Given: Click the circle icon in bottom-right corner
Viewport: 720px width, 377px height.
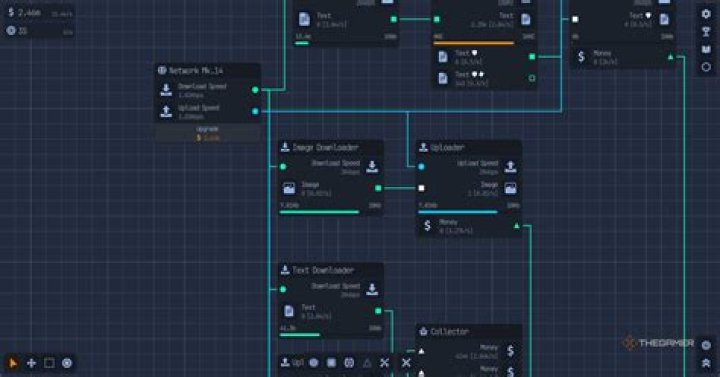Looking at the screenshot, I should (x=706, y=345).
